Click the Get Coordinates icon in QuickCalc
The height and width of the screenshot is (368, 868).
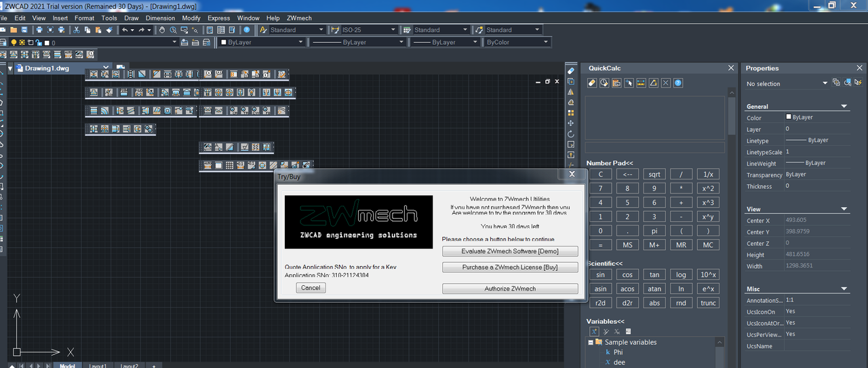point(629,83)
